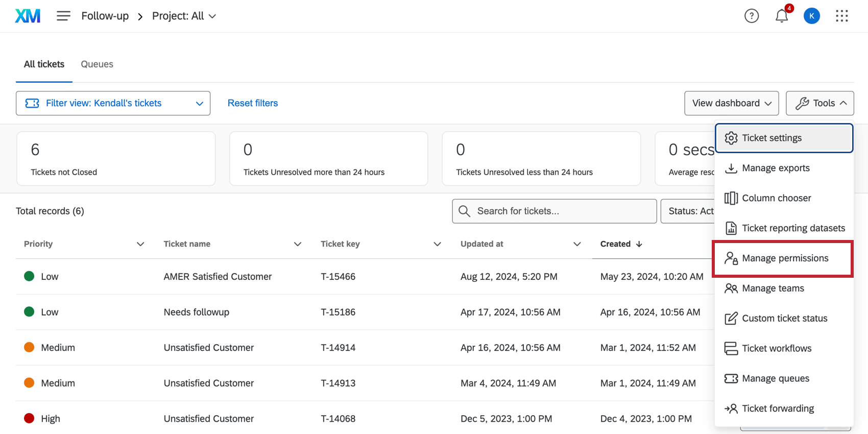Click the Reset filters link
This screenshot has width=868, height=434.
coord(253,103)
